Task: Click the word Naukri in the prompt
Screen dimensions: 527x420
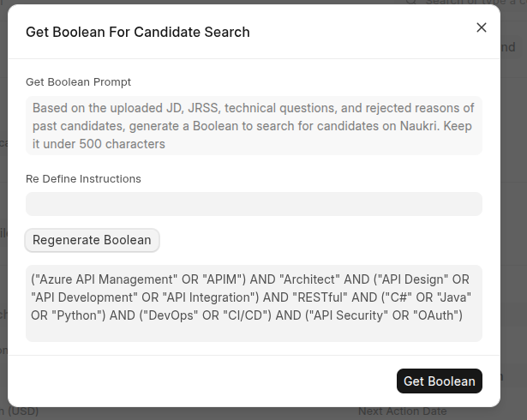Action: [x=415, y=127]
